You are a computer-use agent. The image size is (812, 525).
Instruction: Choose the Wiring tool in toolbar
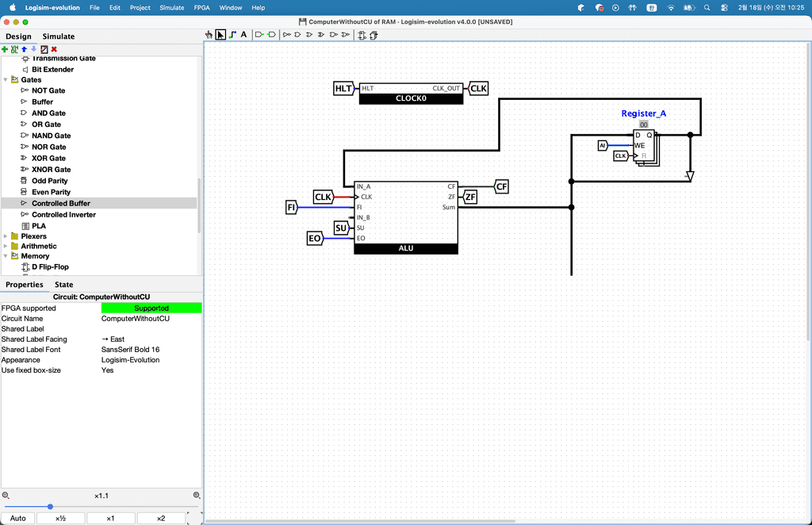point(232,35)
